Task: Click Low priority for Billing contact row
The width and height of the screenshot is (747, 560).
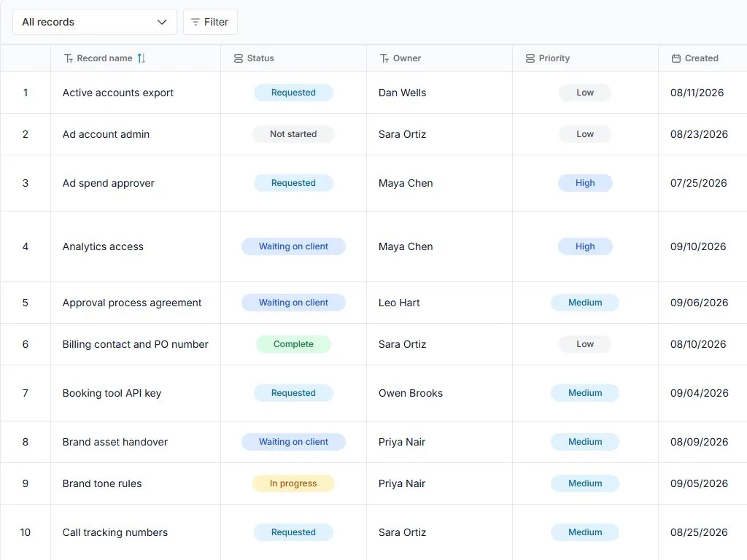Action: [585, 344]
